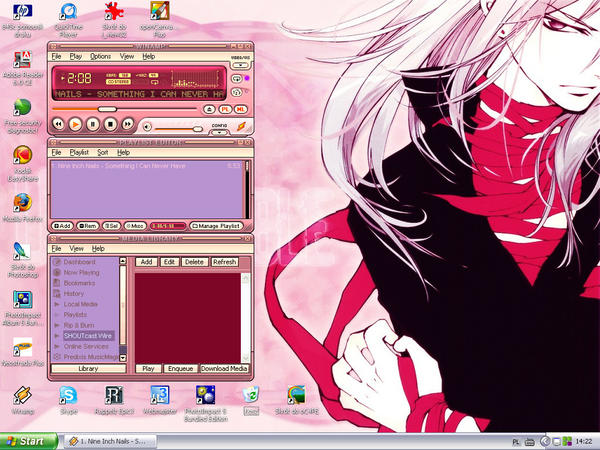Click the playlist time info display

click(x=168, y=226)
